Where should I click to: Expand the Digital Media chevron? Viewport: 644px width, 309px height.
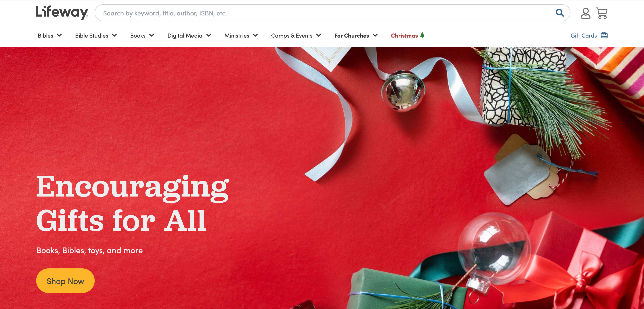point(208,35)
